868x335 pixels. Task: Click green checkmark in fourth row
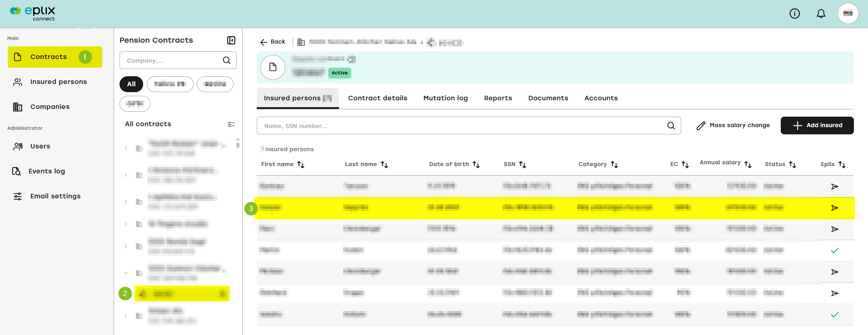click(x=834, y=251)
